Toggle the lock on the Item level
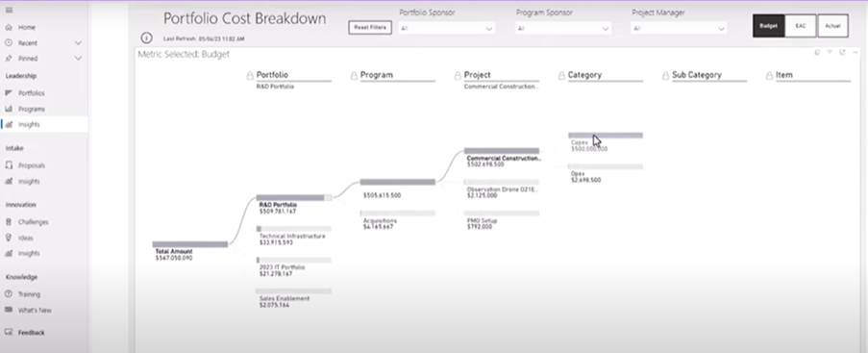868x353 pixels. [x=769, y=75]
